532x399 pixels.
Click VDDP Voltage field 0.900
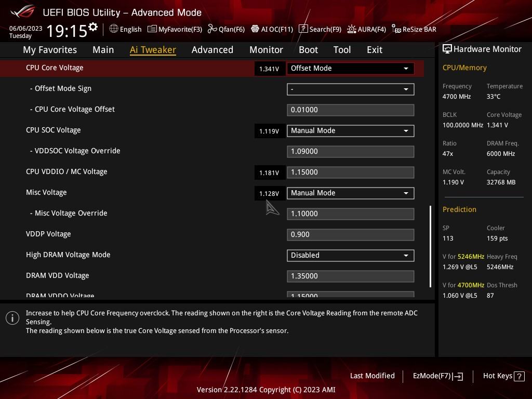coord(350,234)
